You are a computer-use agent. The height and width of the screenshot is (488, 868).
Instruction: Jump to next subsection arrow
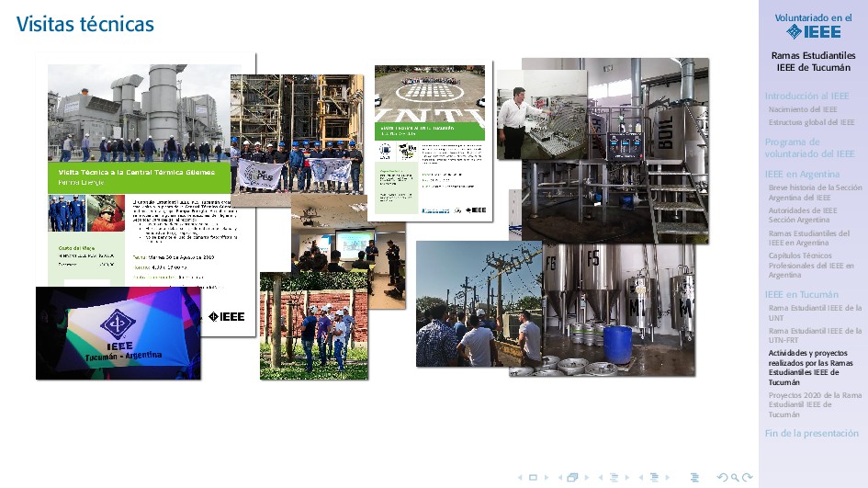[627, 477]
